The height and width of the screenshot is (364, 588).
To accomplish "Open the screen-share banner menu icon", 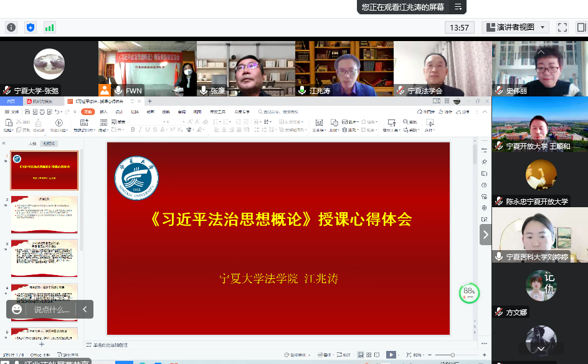I will (458, 7).
